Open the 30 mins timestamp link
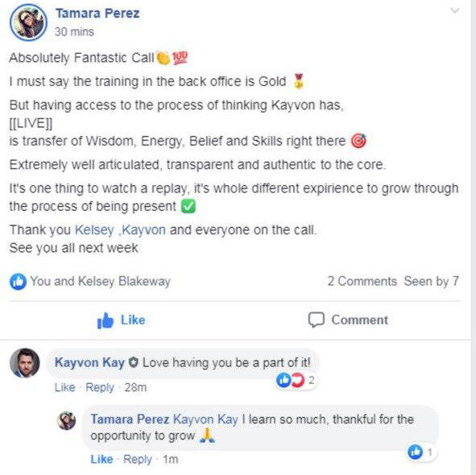476x475 pixels. tap(74, 32)
